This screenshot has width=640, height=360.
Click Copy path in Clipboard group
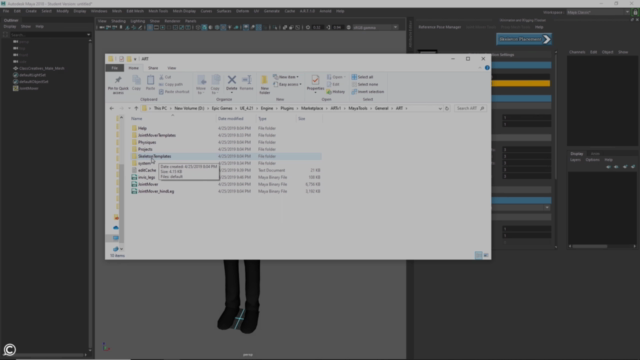point(171,84)
